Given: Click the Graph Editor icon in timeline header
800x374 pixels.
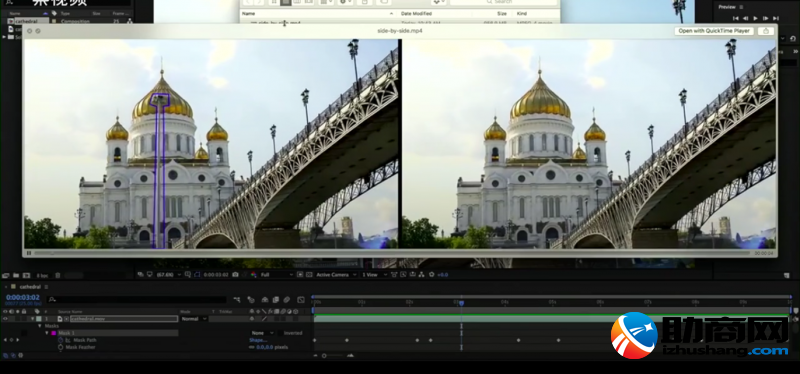Looking at the screenshot, I should click(301, 300).
